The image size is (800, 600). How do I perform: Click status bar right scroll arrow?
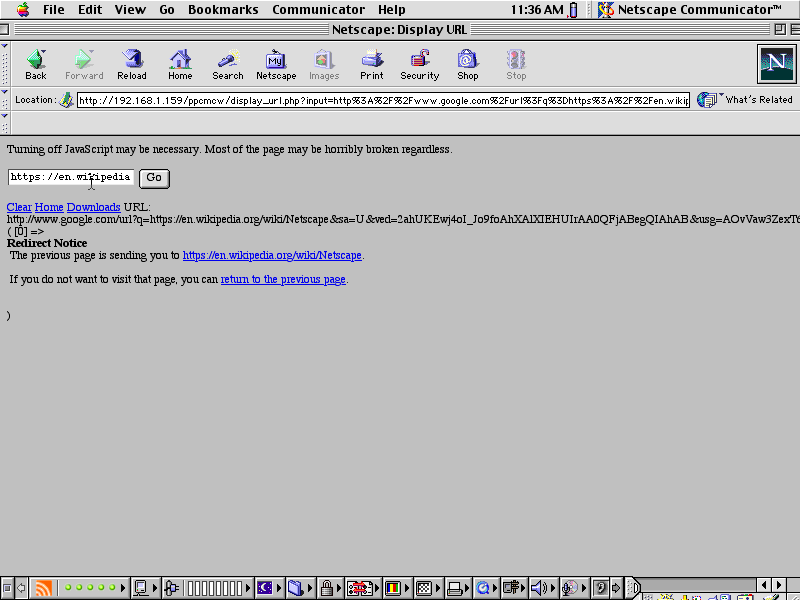click(779, 585)
